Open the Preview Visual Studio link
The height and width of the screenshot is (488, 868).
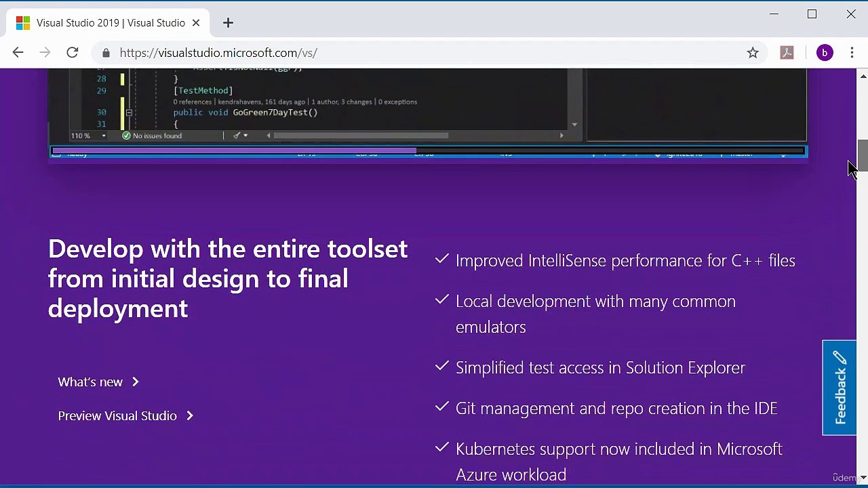[126, 416]
